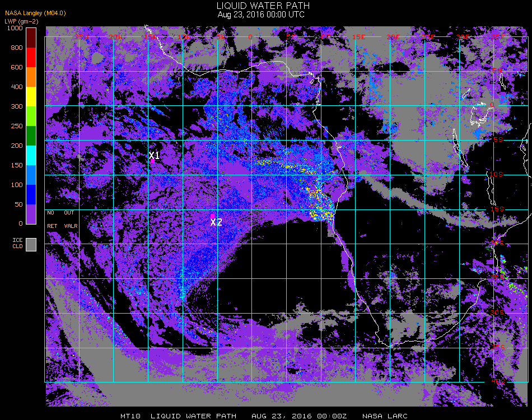This screenshot has width=532, height=420.
Task: Click the '20E' longitude label
Action: pyautogui.click(x=393, y=37)
